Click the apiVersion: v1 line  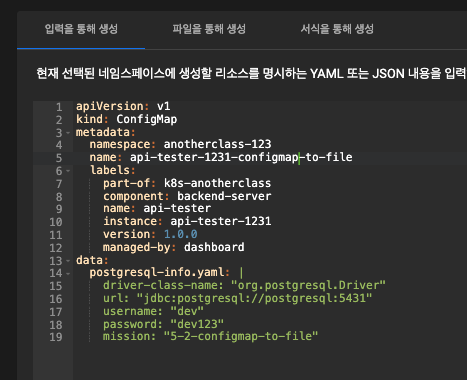[123, 106]
